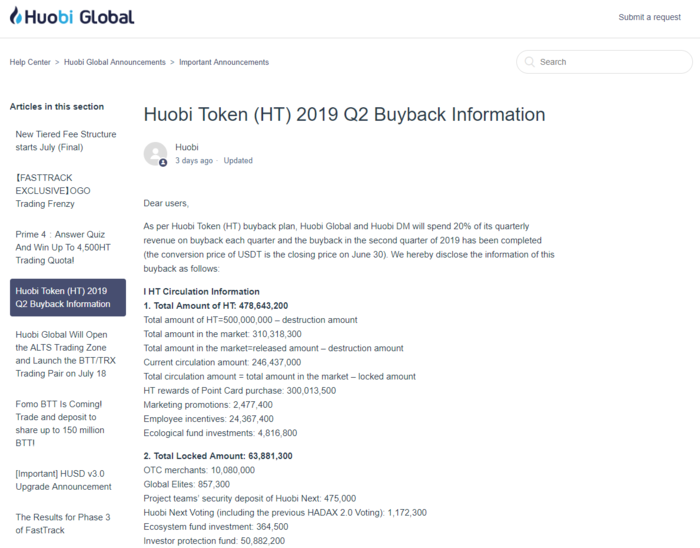Focus the Search input field
Screen dimensions: 700x548
click(x=604, y=62)
